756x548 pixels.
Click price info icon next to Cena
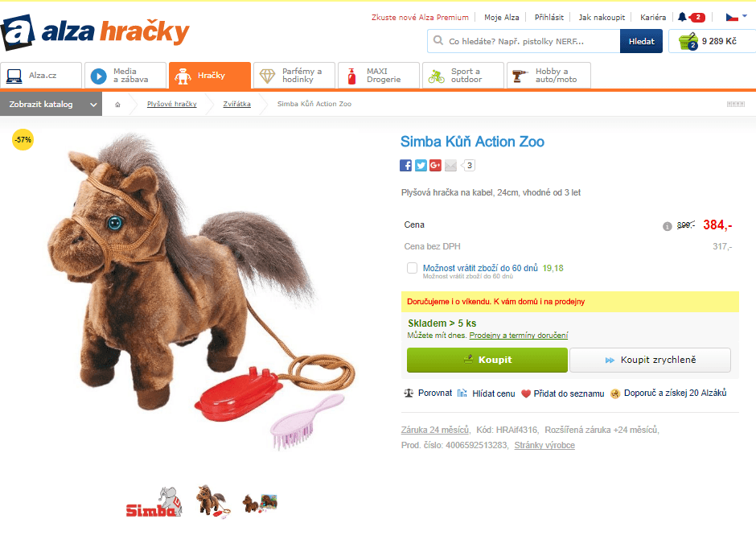(668, 226)
